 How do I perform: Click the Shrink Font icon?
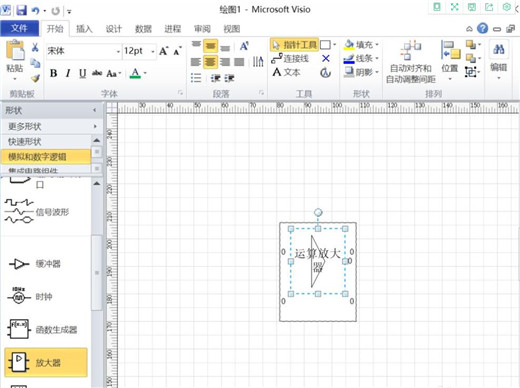point(178,51)
